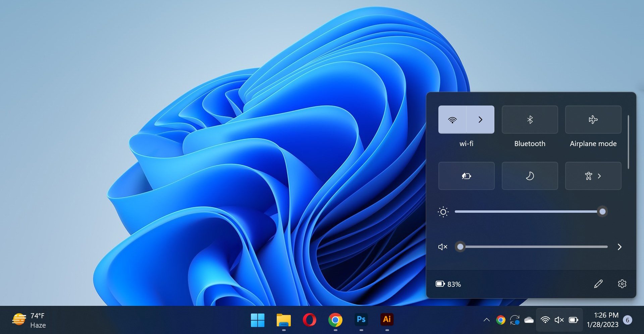Show hidden system tray icons

[486, 320]
